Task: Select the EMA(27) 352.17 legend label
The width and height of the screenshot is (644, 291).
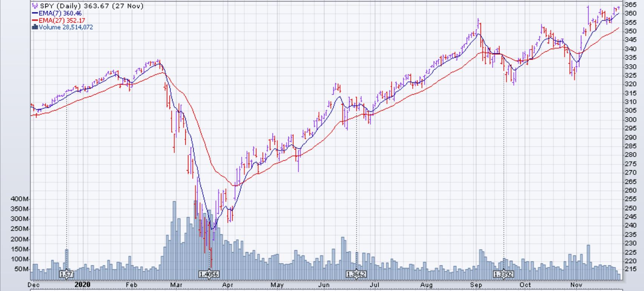Action: 62,20
